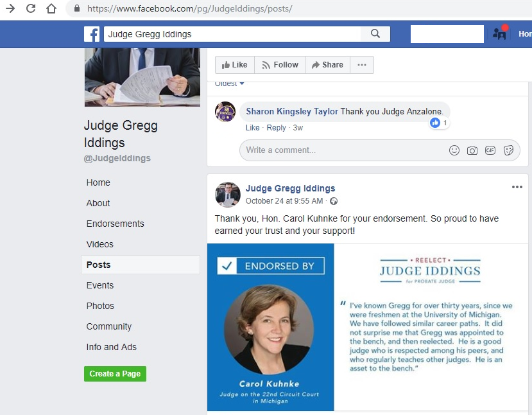The height and width of the screenshot is (415, 532).
Task: Click the search magnifier button
Action: 375,33
